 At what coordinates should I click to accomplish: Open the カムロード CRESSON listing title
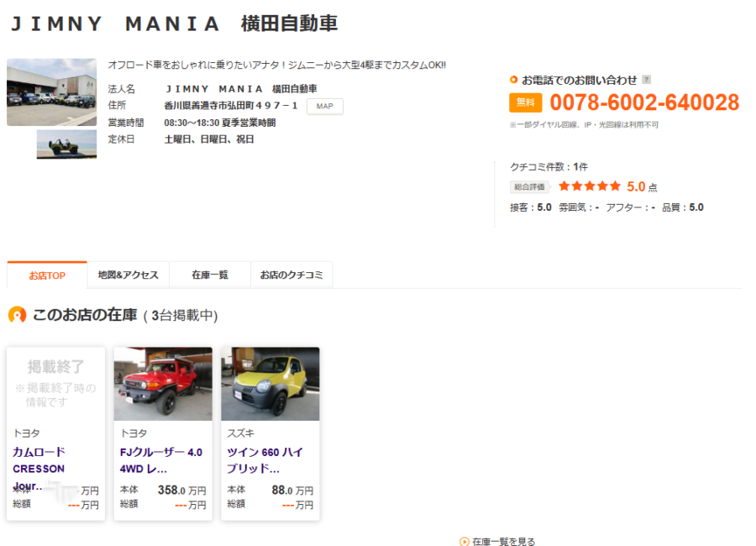coord(39,469)
